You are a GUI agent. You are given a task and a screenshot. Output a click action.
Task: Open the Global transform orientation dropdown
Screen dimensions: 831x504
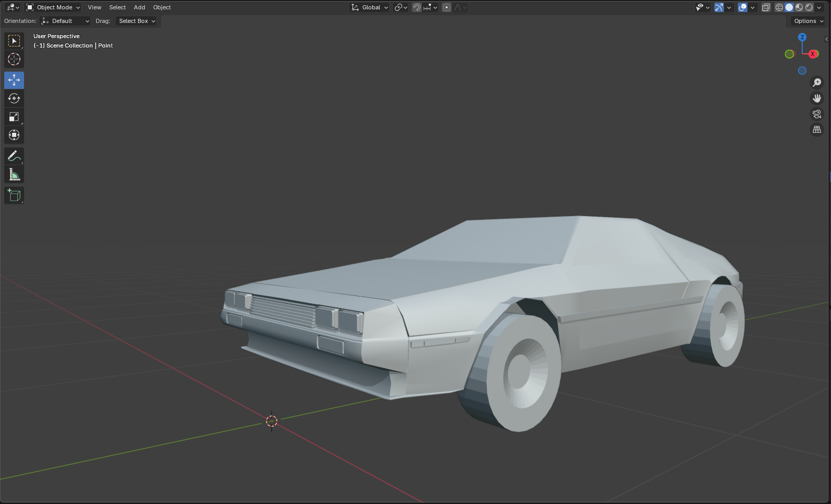pyautogui.click(x=370, y=7)
